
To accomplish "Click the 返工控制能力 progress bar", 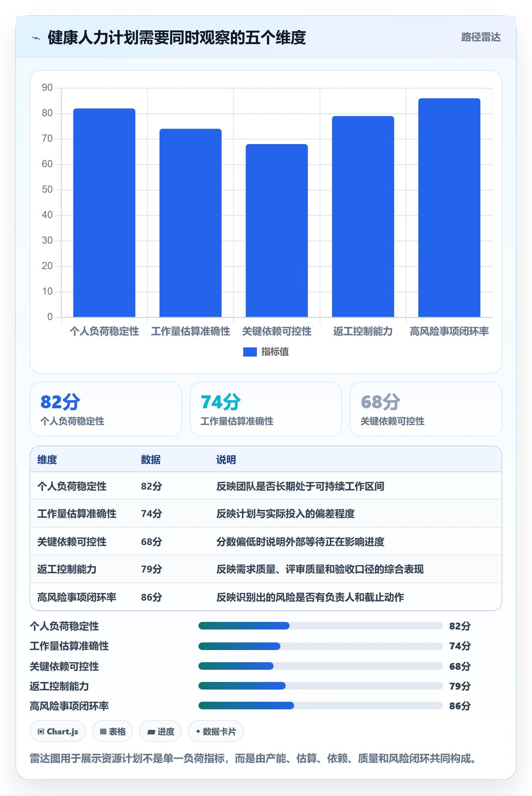I will (321, 686).
